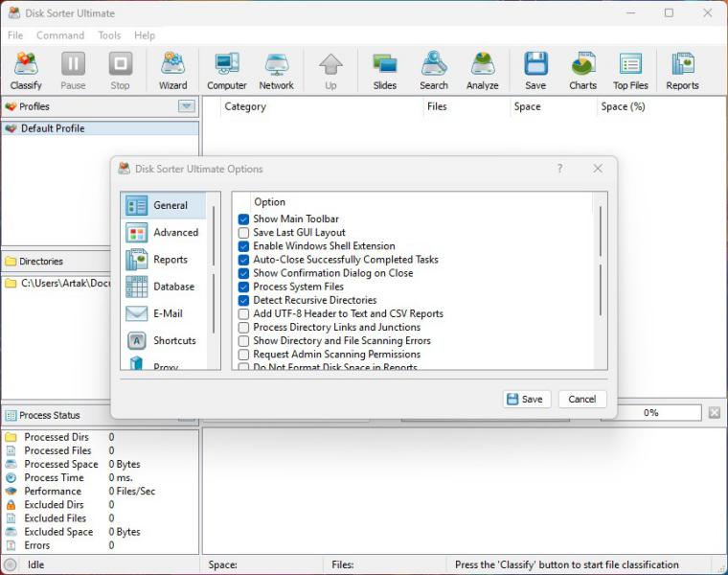The image size is (728, 575).
Task: Click the Top Files icon
Action: click(630, 71)
